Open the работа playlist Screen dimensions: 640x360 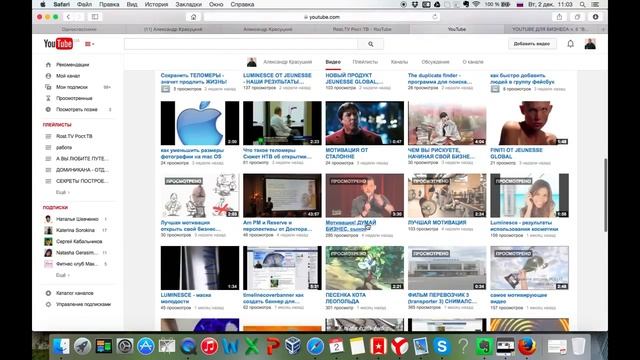click(x=64, y=147)
